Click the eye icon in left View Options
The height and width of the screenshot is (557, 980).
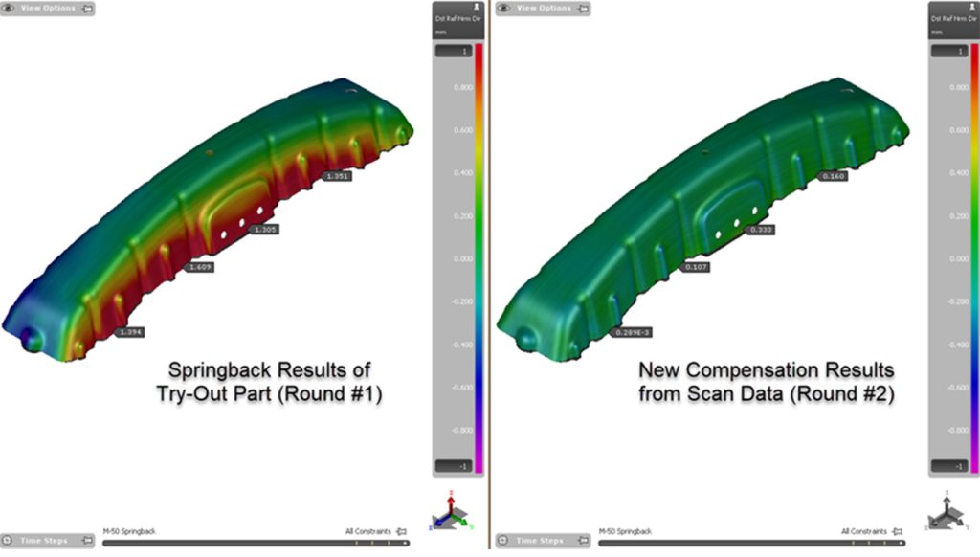coord(10,8)
